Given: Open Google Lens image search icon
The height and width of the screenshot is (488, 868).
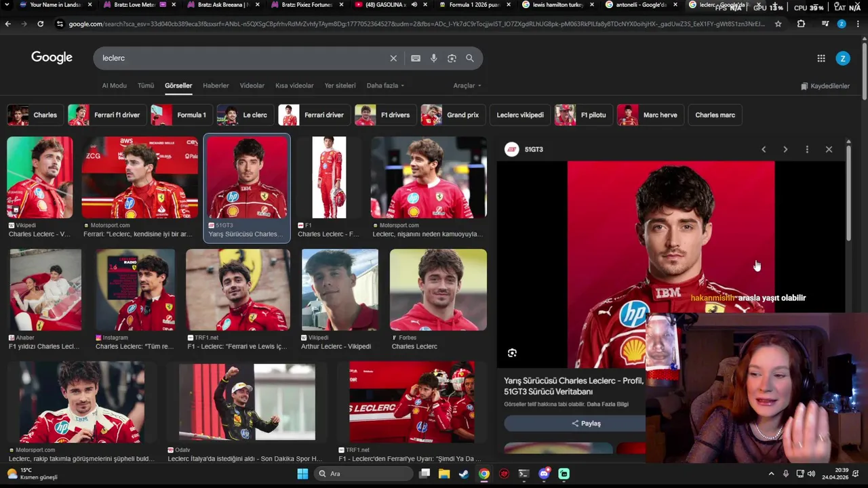Looking at the screenshot, I should coord(452,58).
